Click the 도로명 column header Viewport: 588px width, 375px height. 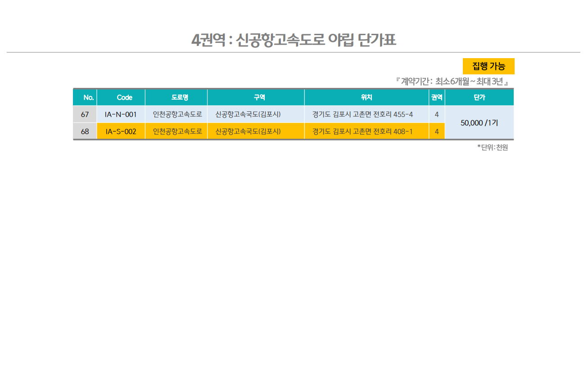[x=176, y=97]
